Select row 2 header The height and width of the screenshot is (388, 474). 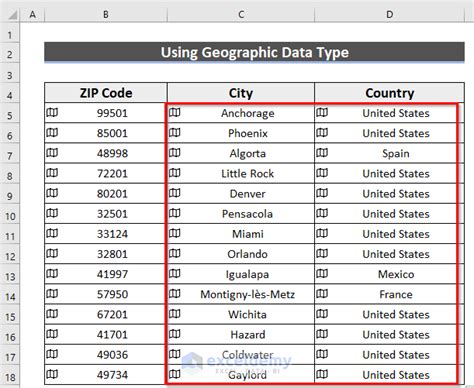tap(10, 54)
